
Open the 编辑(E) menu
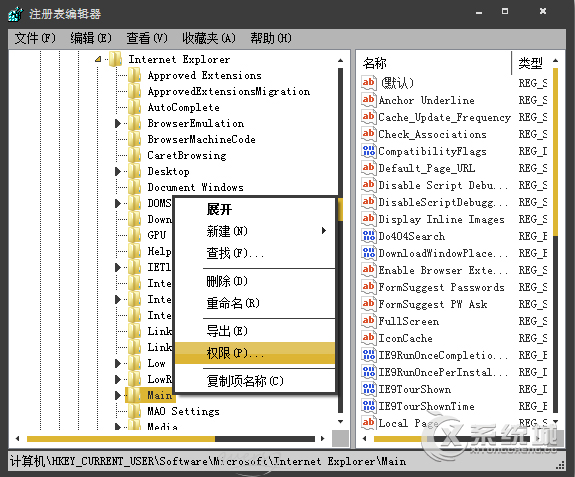click(x=91, y=38)
